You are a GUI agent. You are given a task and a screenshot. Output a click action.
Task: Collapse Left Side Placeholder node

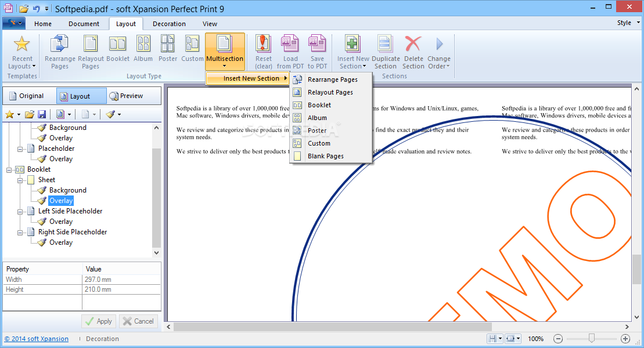coord(20,211)
